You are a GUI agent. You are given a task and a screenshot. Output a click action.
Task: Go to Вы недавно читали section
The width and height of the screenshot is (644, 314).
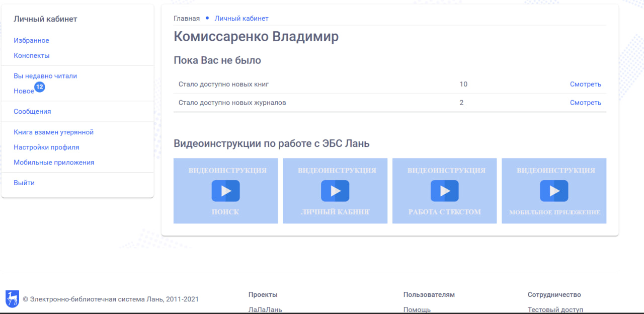click(45, 76)
